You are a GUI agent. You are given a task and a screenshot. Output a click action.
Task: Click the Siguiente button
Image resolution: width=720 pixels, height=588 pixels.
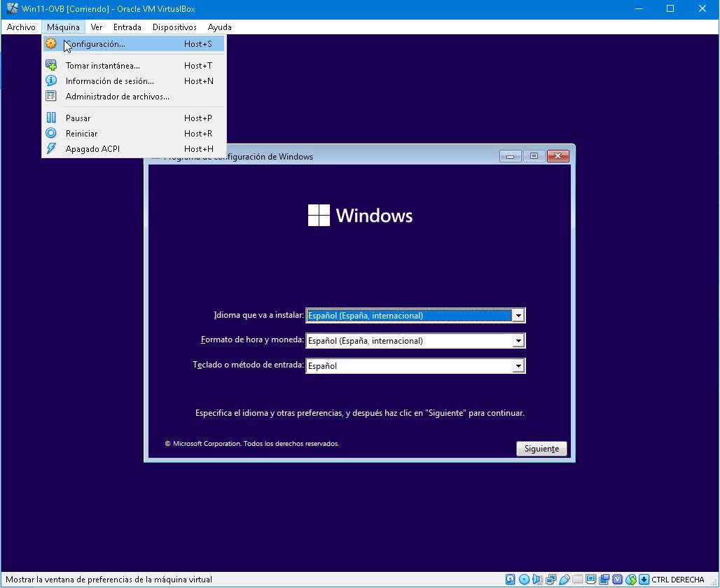pos(541,449)
